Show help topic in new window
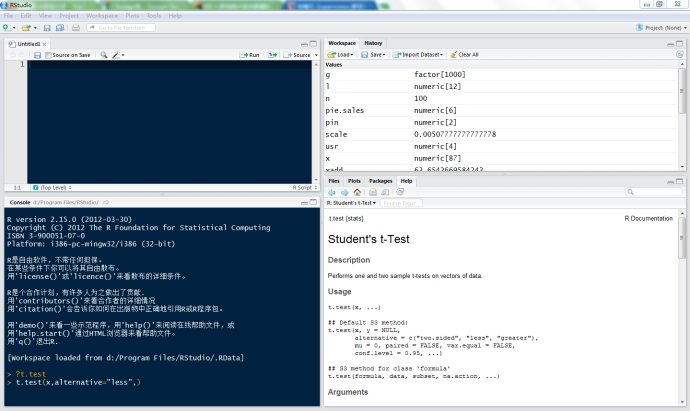Screen dimensions: 690x411 pos(385,192)
